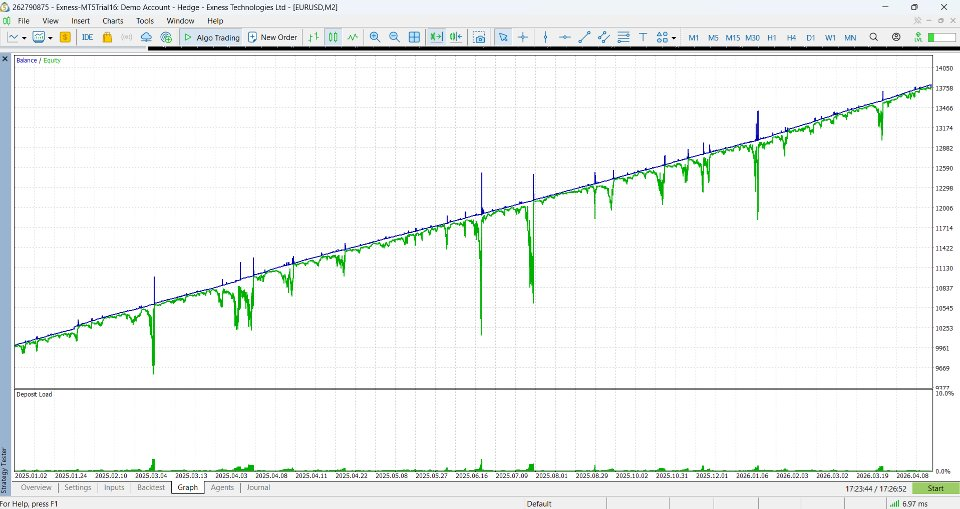Viewport: 960px width, 509px height.
Task: Expand the chart type dropdown arrow
Action: point(24,38)
